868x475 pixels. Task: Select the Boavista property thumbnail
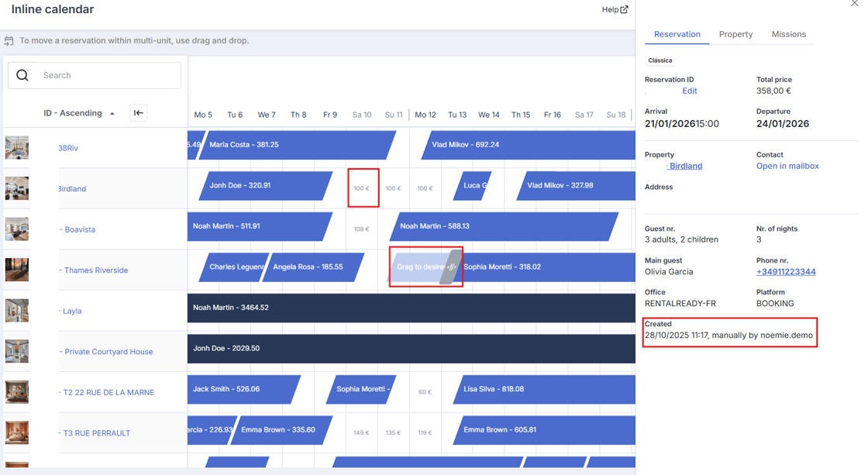[x=16, y=229]
